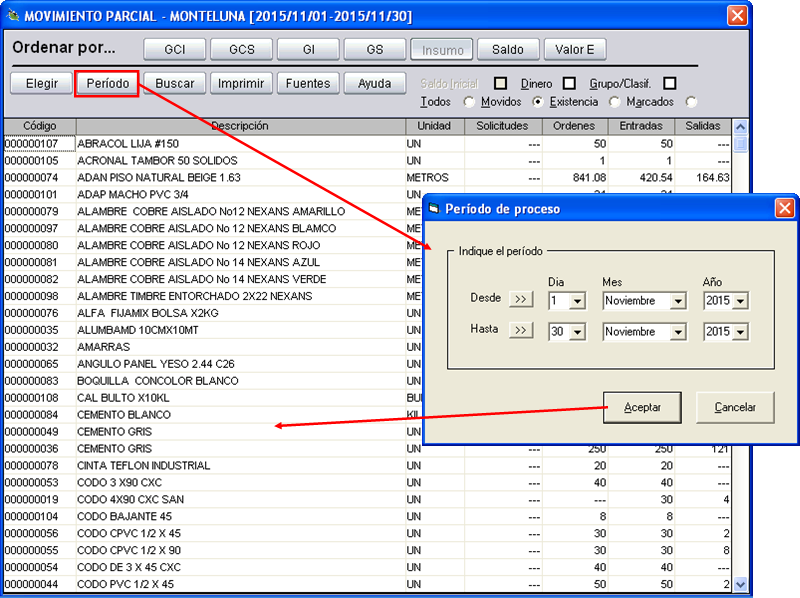The image size is (800, 598).
Task: Tick the Grupo/Clasif. checkbox
Action: click(670, 83)
